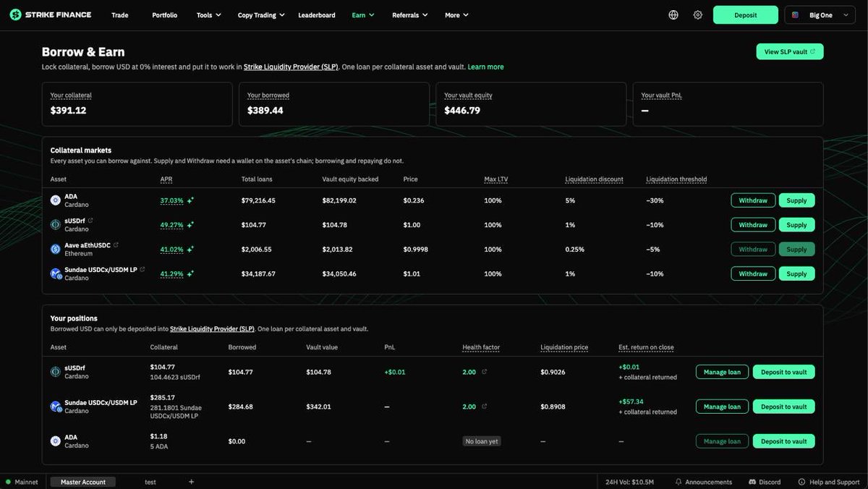
Task: Deposit to vault for ADA position
Action: pyautogui.click(x=783, y=441)
